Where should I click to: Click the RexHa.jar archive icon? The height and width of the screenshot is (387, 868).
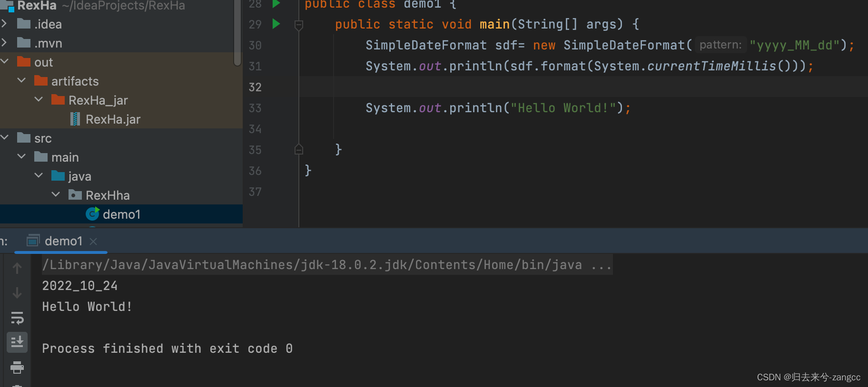75,119
